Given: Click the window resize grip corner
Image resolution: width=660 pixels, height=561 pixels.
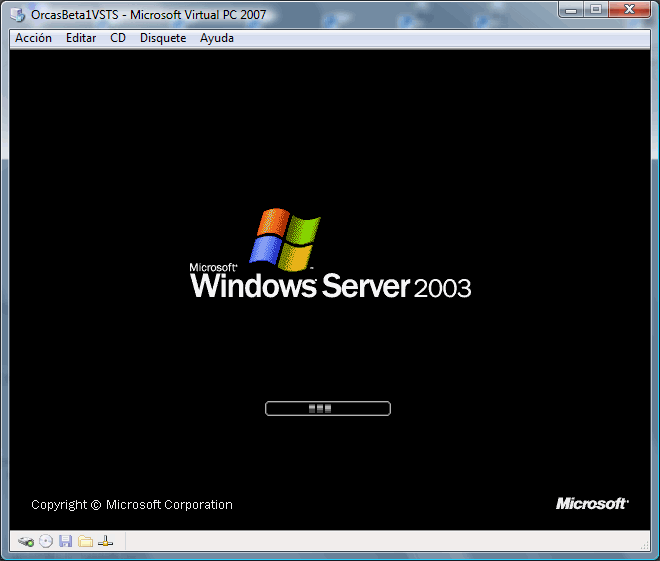Looking at the screenshot, I should coord(645,545).
